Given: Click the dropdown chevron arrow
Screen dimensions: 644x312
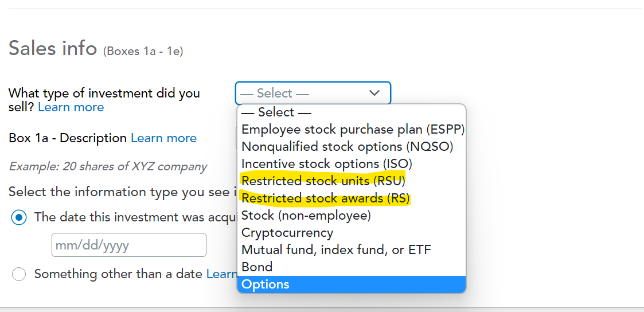Looking at the screenshot, I should point(374,93).
